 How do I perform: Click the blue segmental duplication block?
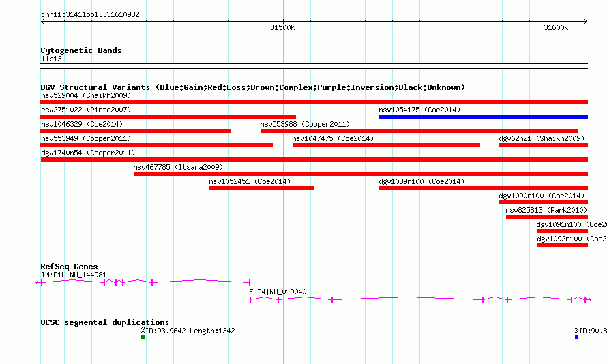576,337
